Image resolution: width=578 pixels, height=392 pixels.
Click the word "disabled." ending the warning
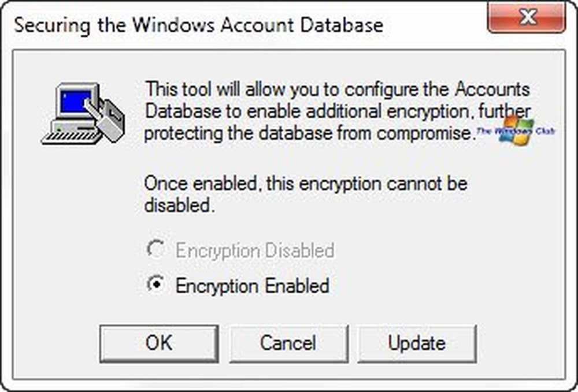[179, 204]
